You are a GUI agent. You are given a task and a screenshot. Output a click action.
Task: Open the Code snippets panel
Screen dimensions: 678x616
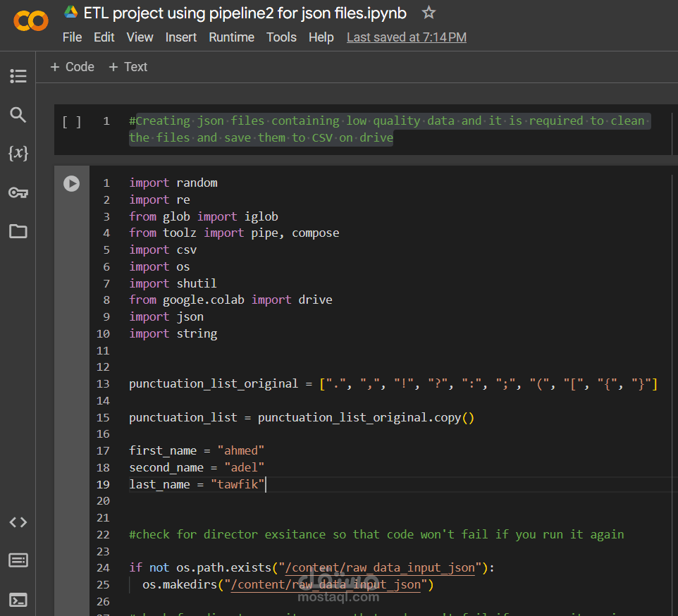18,522
